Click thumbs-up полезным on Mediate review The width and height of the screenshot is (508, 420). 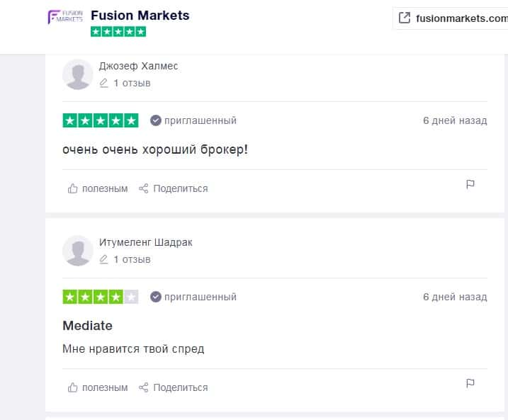[73, 387]
